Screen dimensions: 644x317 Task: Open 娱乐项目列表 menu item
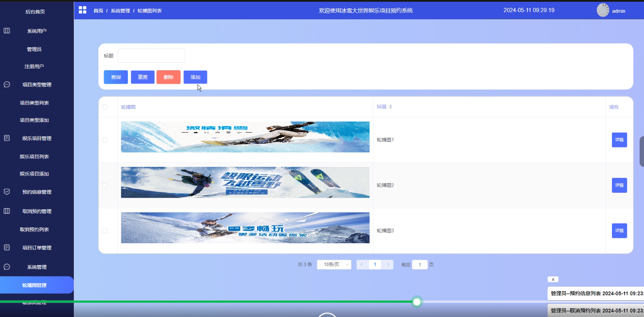34,156
